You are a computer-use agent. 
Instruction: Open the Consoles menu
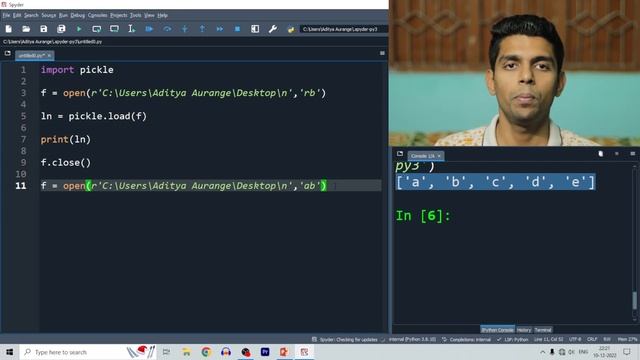point(98,15)
